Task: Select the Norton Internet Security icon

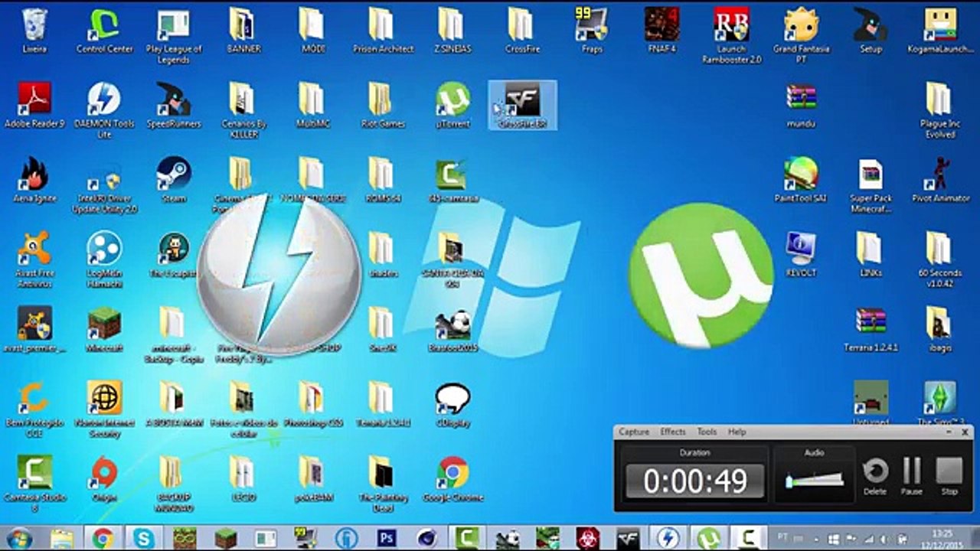Action: [x=104, y=409]
